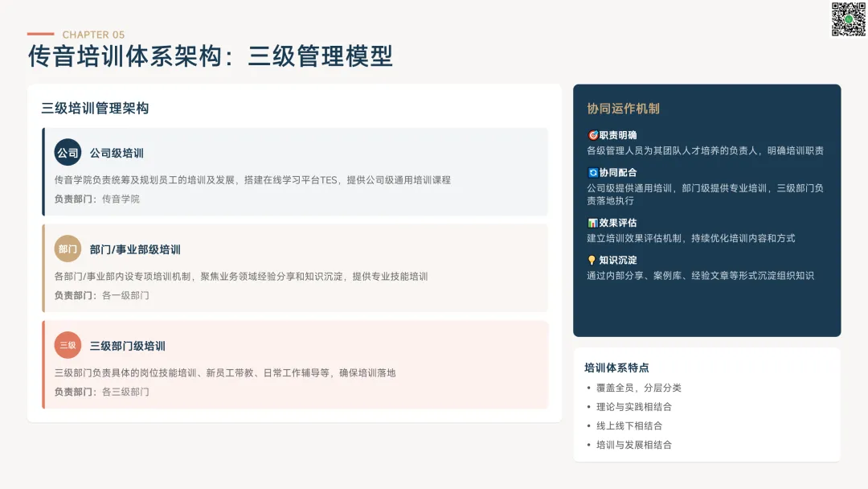Click the round 部门 badge icon
Image resolution: width=868 pixels, height=489 pixels.
[x=68, y=249]
